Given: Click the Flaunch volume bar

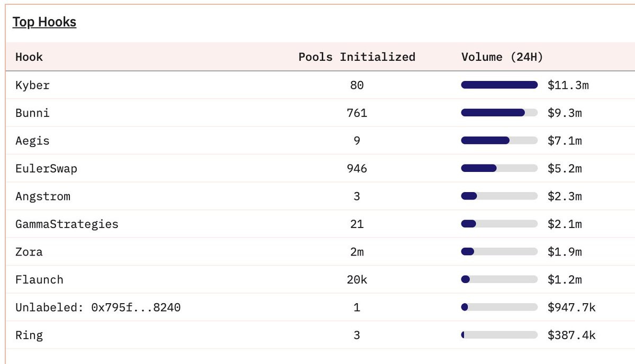Looking at the screenshot, I should pyautogui.click(x=500, y=279).
